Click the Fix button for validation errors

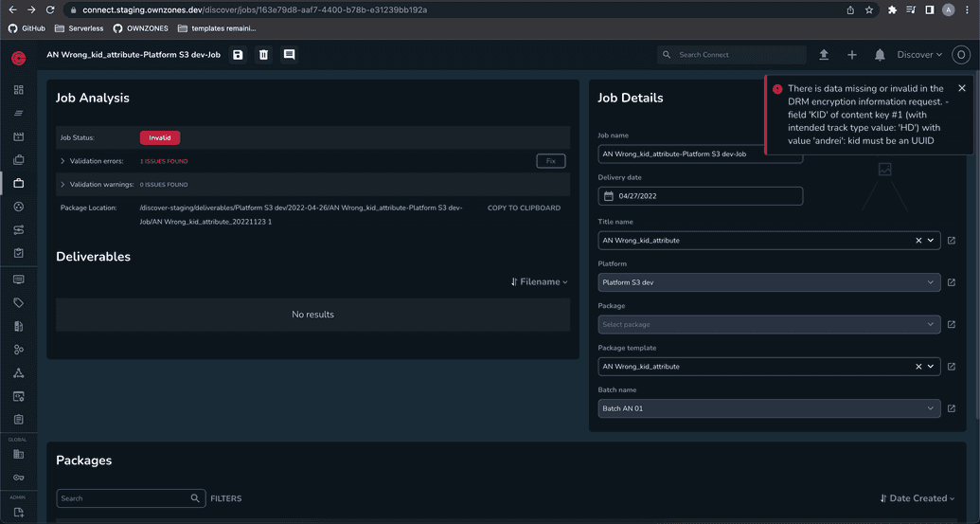click(551, 161)
